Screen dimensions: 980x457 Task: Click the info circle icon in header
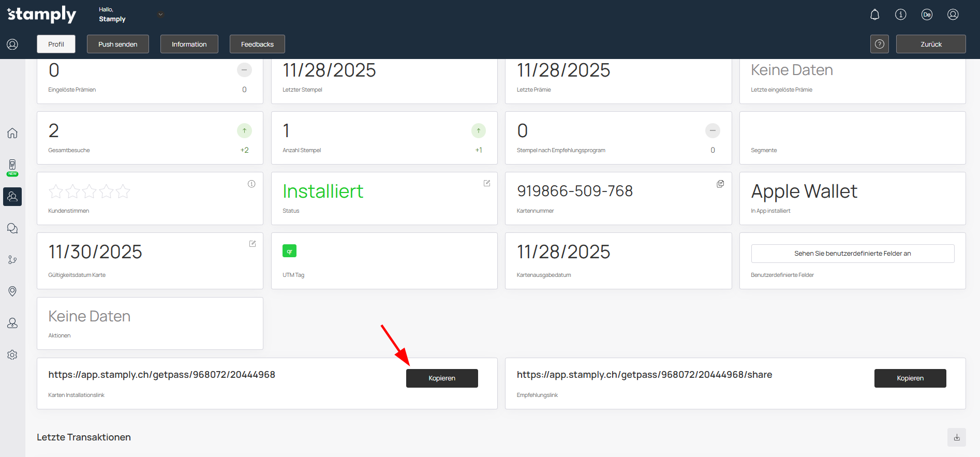pyautogui.click(x=900, y=14)
